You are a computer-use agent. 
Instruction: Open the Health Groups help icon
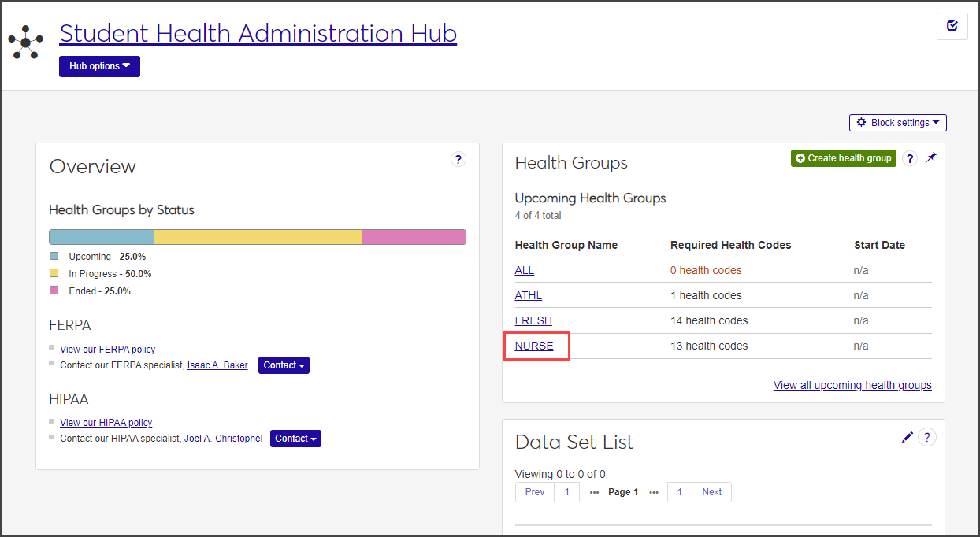coord(910,159)
